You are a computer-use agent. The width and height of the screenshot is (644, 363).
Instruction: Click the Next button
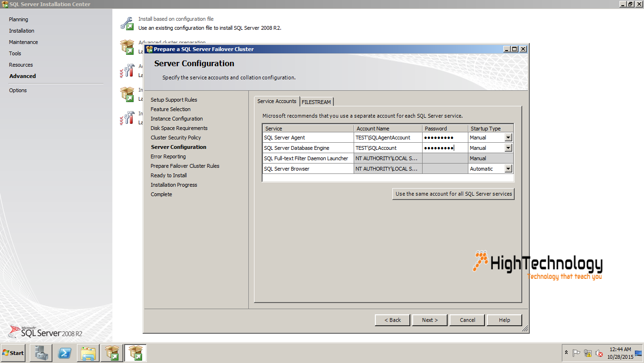[x=430, y=320]
